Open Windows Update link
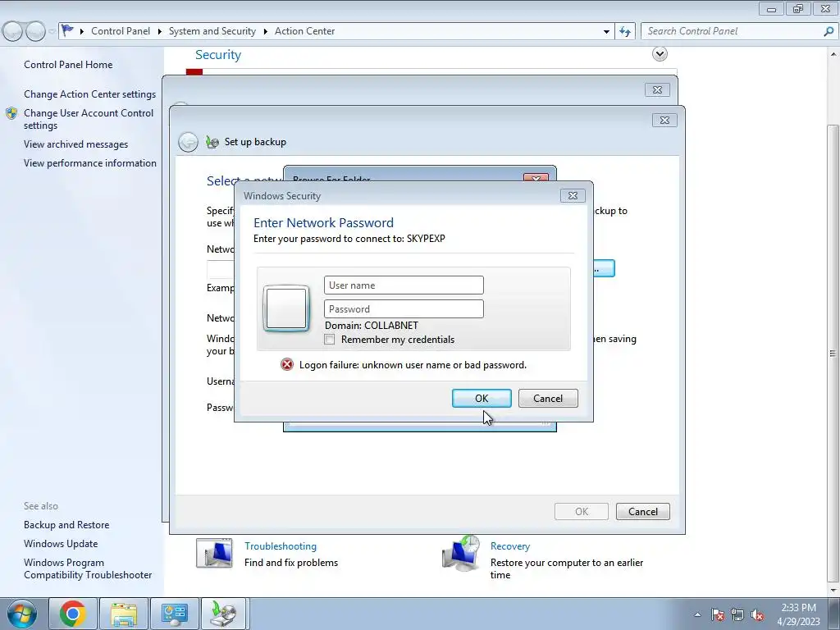Viewport: 840px width, 630px height. 61,543
